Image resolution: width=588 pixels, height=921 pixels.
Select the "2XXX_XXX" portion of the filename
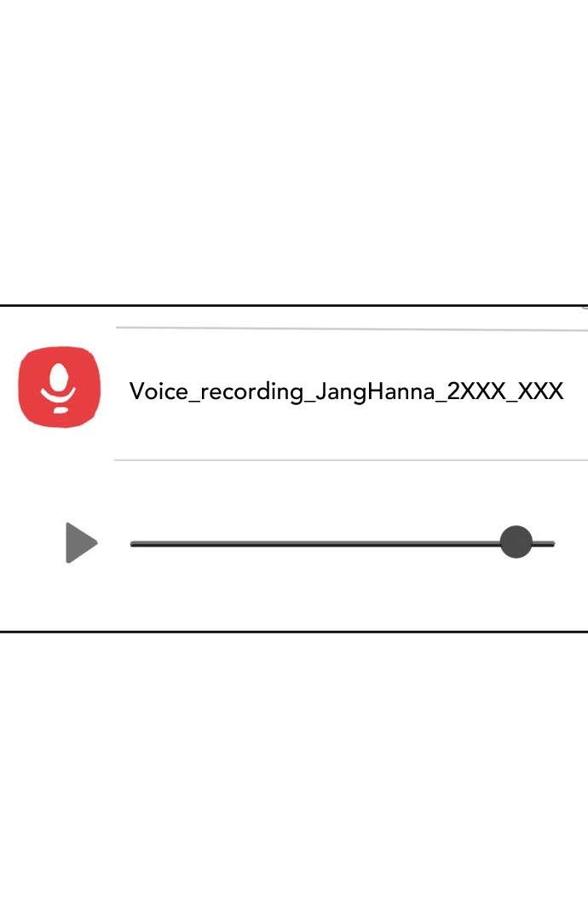click(505, 391)
